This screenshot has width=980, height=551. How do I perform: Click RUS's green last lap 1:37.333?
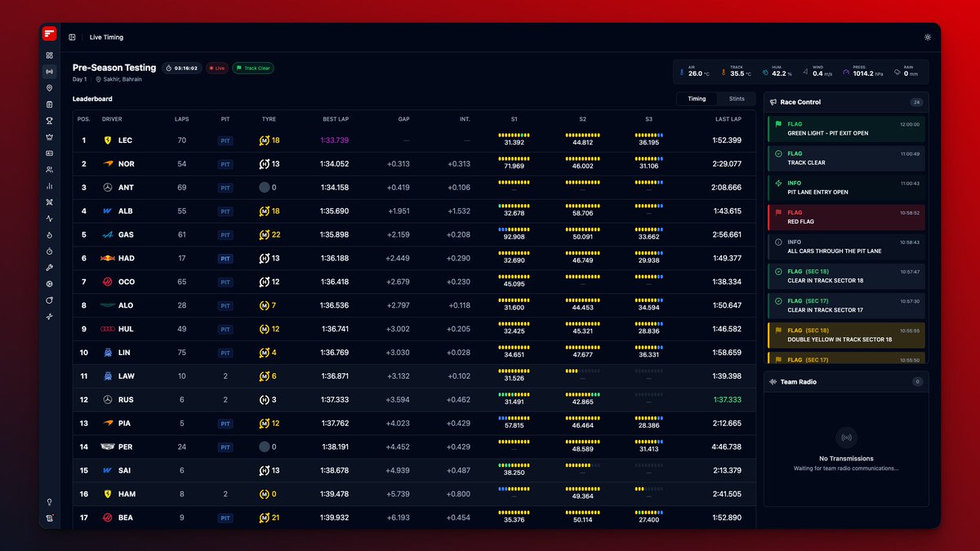[727, 400]
